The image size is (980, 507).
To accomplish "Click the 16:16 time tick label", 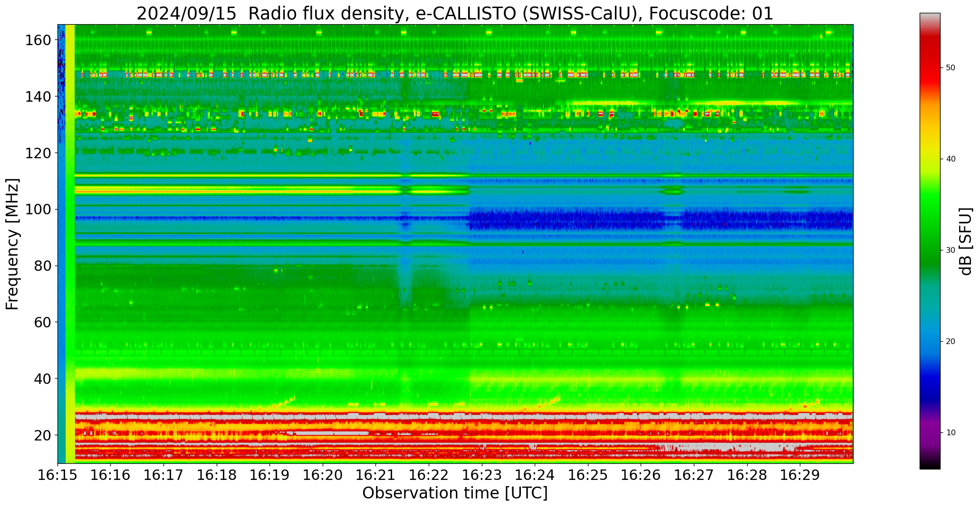I will click(x=111, y=475).
